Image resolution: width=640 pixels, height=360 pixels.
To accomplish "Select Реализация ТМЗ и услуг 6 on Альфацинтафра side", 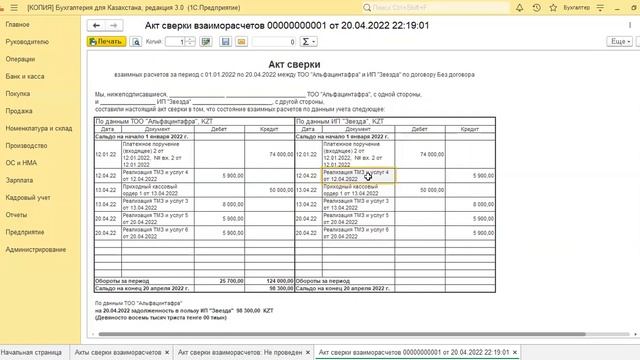I will click(x=158, y=233).
